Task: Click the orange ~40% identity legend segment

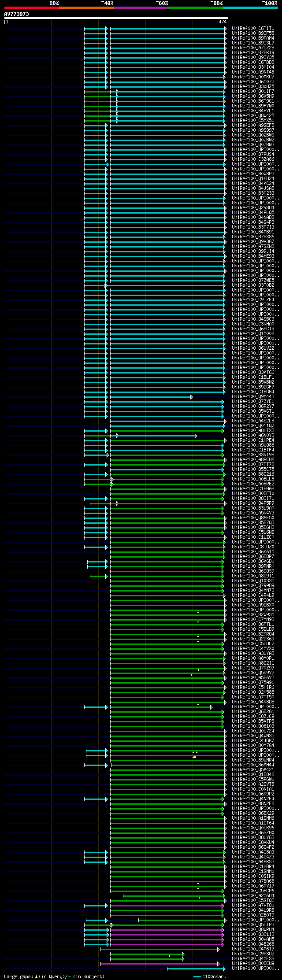Action: point(86,8)
